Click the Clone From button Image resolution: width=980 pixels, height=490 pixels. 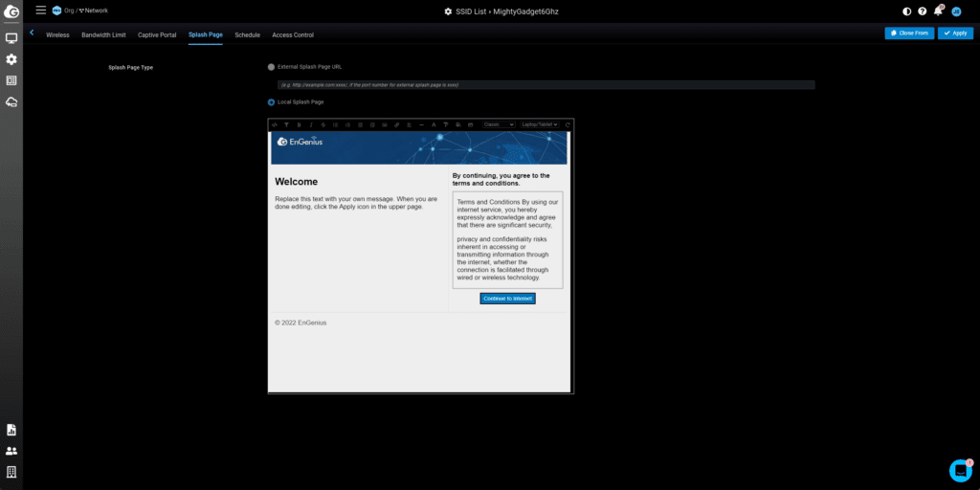tap(909, 33)
